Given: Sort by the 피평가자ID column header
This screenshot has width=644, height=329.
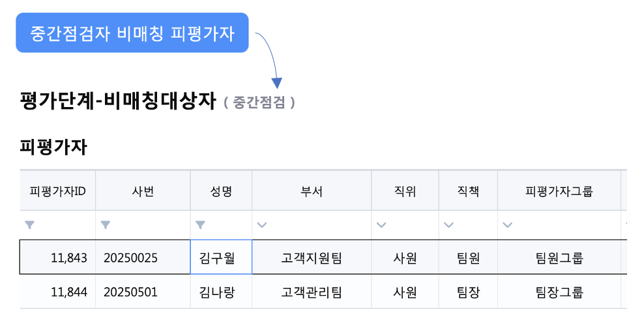Looking at the screenshot, I should click(x=58, y=191).
